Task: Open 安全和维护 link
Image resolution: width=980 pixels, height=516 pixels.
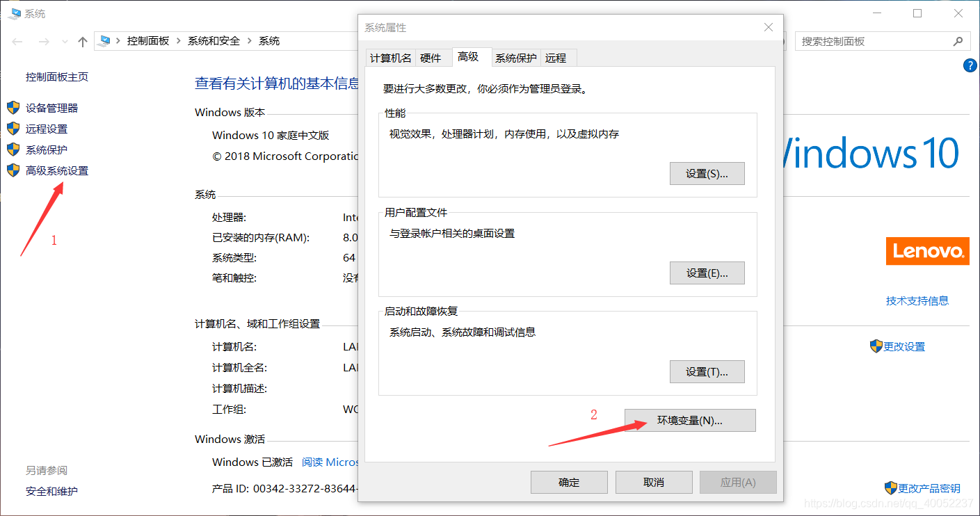Action: (x=51, y=491)
